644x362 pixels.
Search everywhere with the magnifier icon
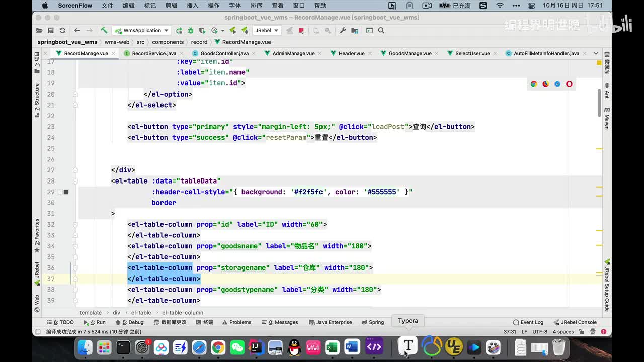pyautogui.click(x=381, y=30)
